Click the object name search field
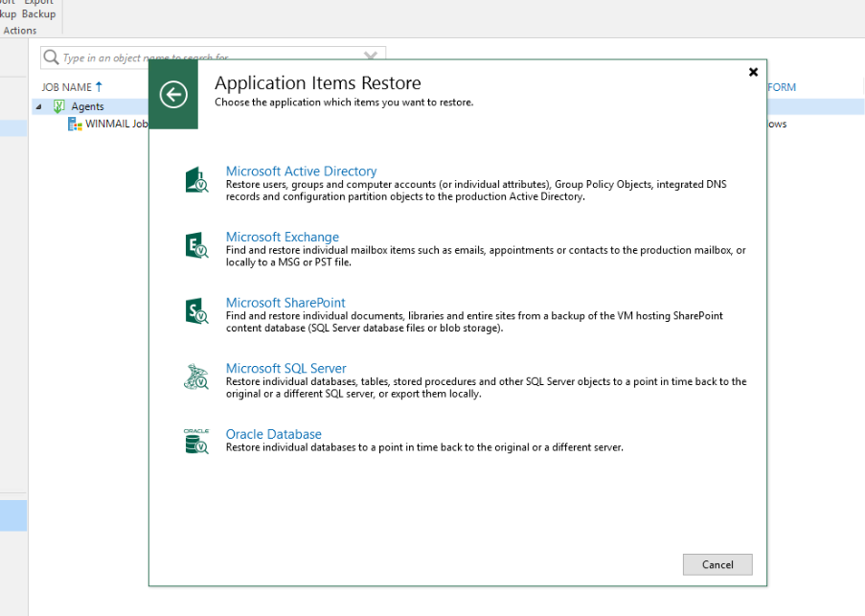 coord(206,58)
